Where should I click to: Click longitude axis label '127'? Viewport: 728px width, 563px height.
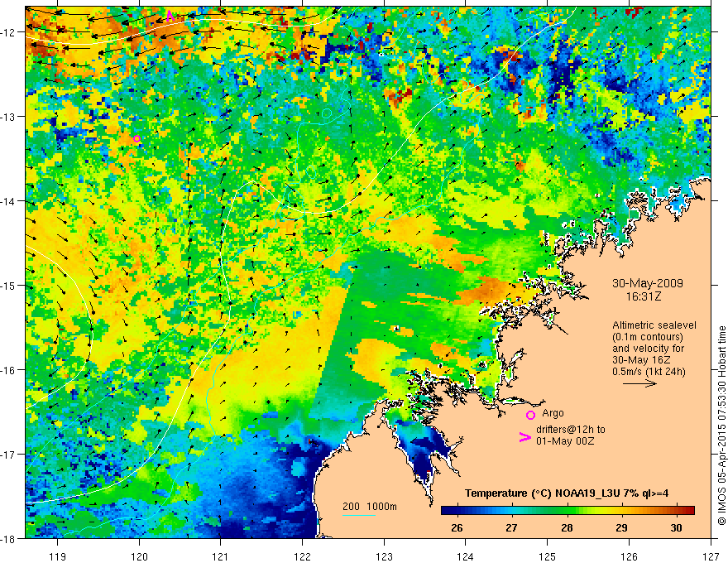711,556
